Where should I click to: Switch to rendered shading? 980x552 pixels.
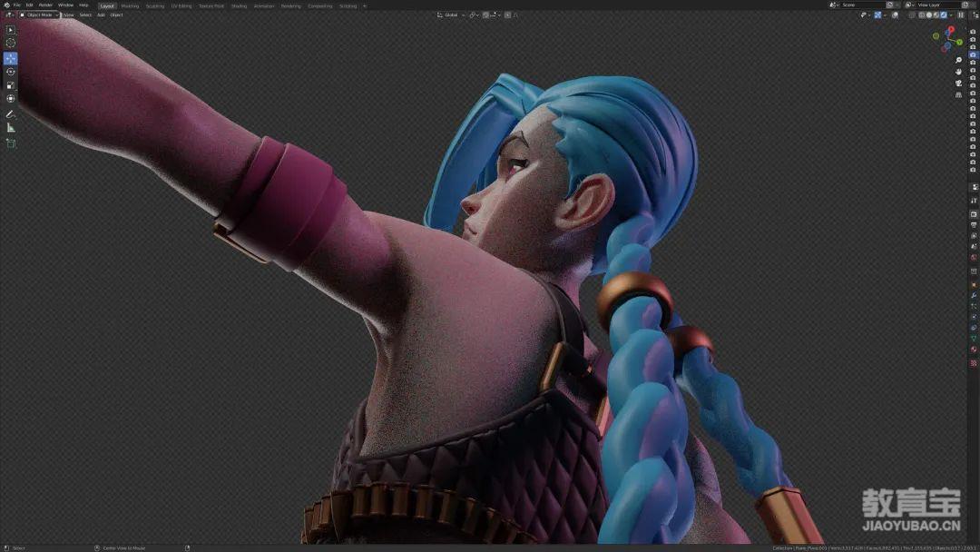click(944, 15)
